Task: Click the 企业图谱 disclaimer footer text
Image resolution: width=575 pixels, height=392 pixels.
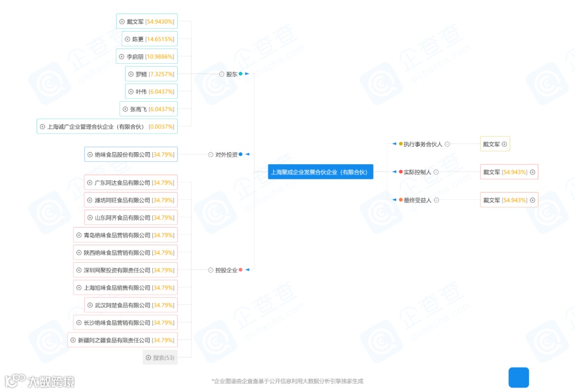Action: point(287,381)
